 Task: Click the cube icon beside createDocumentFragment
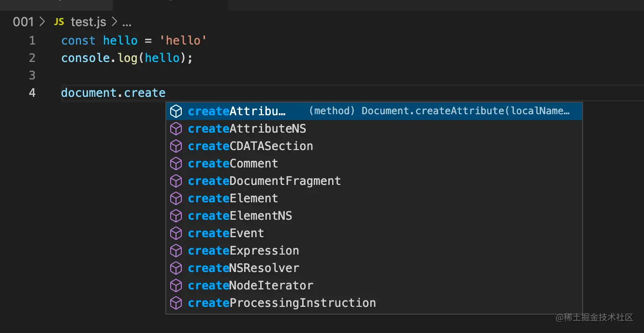point(176,181)
